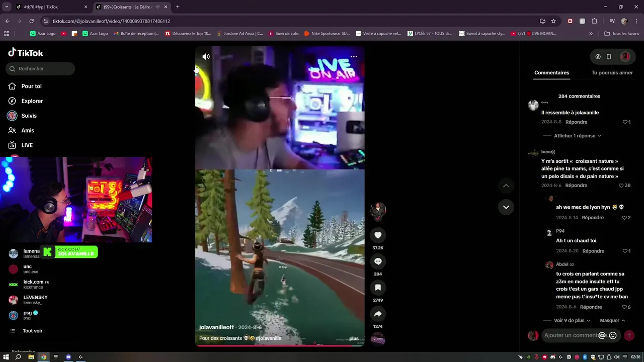The image size is (644, 362).
Task: Reply to the 2024-8-6 'croissant nature' comment
Action: 576,186
